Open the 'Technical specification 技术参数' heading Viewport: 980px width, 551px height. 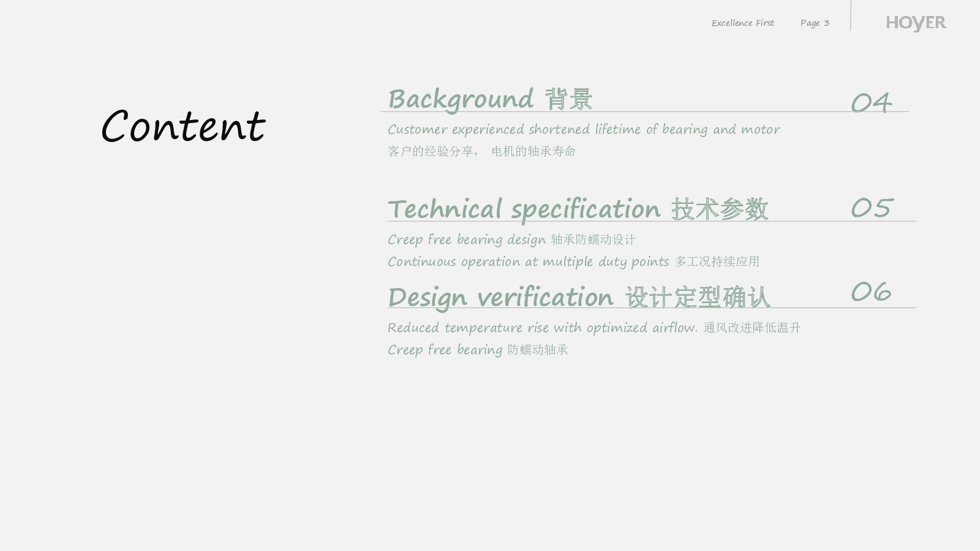[x=578, y=209]
